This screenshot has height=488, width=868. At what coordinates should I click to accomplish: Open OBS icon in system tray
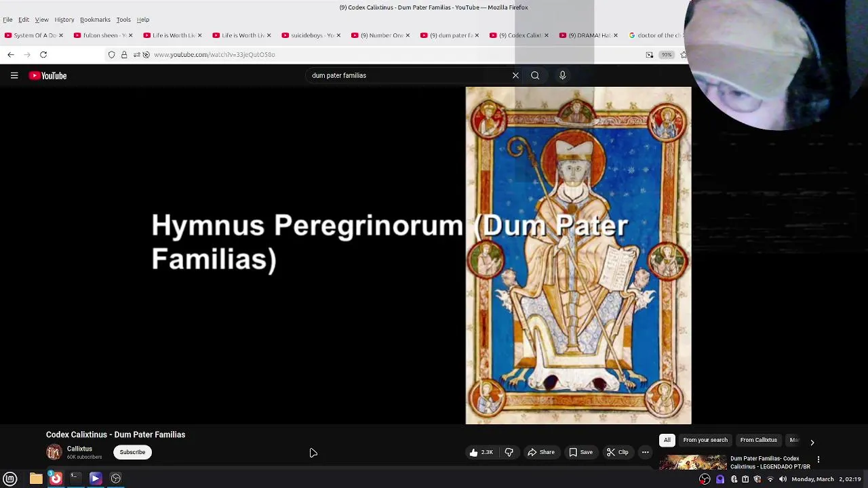[x=705, y=479]
